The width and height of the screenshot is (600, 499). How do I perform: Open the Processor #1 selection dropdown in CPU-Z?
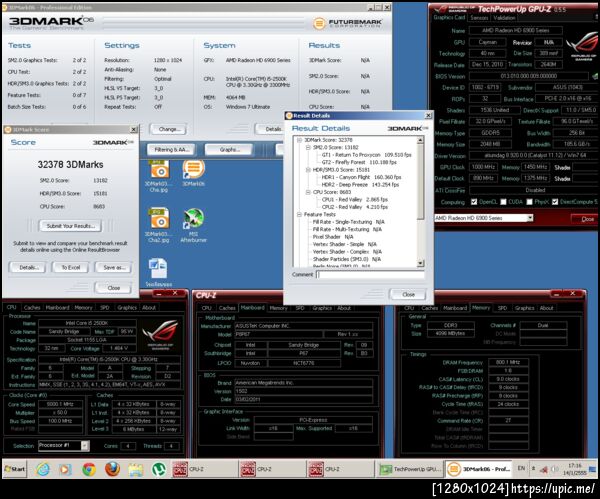(64, 445)
